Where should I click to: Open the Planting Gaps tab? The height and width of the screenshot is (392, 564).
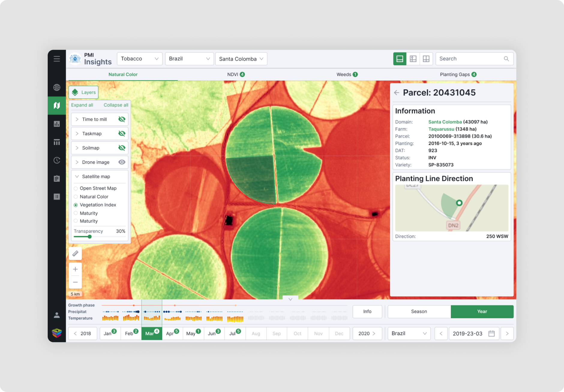tap(458, 74)
